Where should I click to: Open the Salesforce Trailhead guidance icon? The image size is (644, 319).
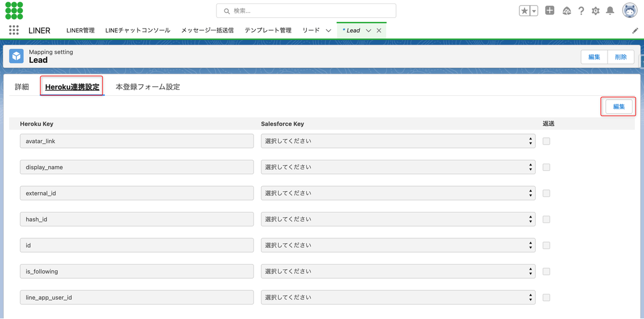tap(567, 11)
